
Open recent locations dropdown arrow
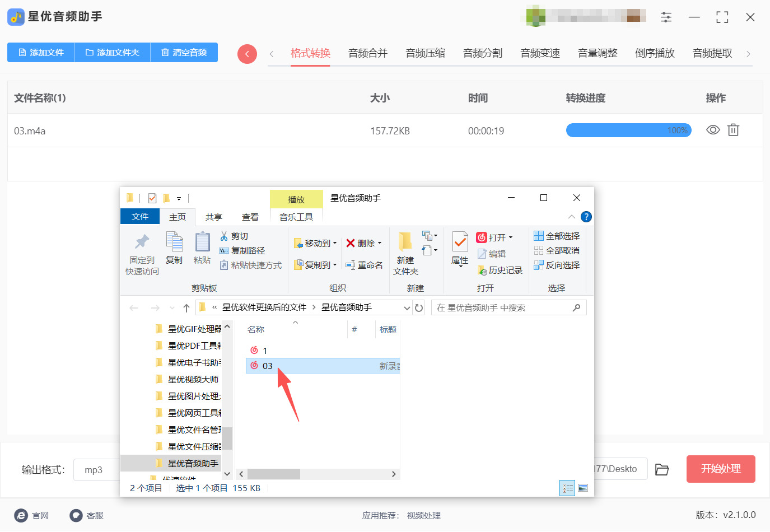(172, 307)
